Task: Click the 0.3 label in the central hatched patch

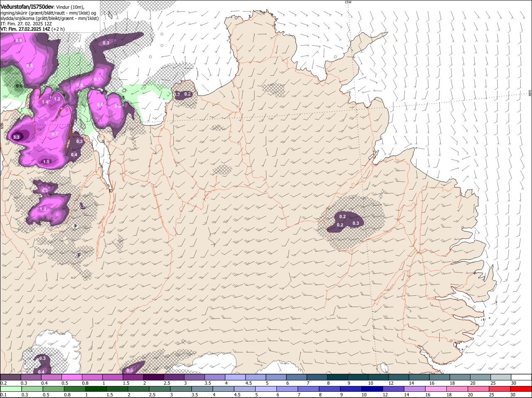Action: pos(356,223)
